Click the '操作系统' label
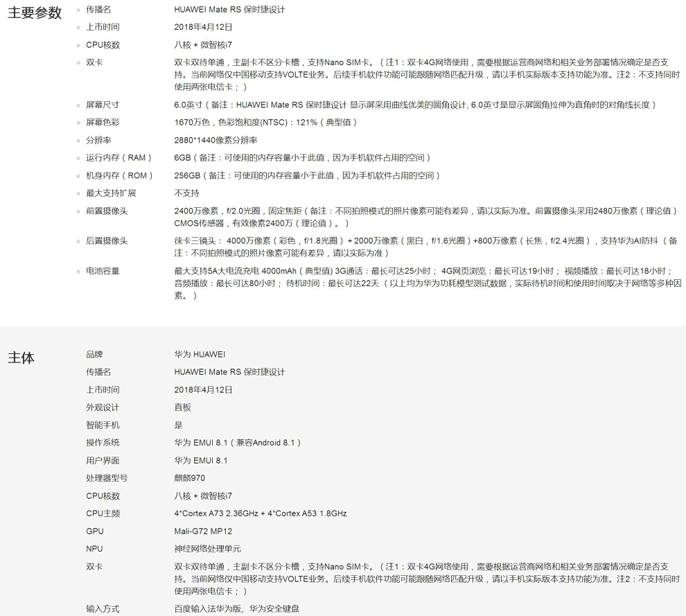This screenshot has width=686, height=616. point(103,443)
